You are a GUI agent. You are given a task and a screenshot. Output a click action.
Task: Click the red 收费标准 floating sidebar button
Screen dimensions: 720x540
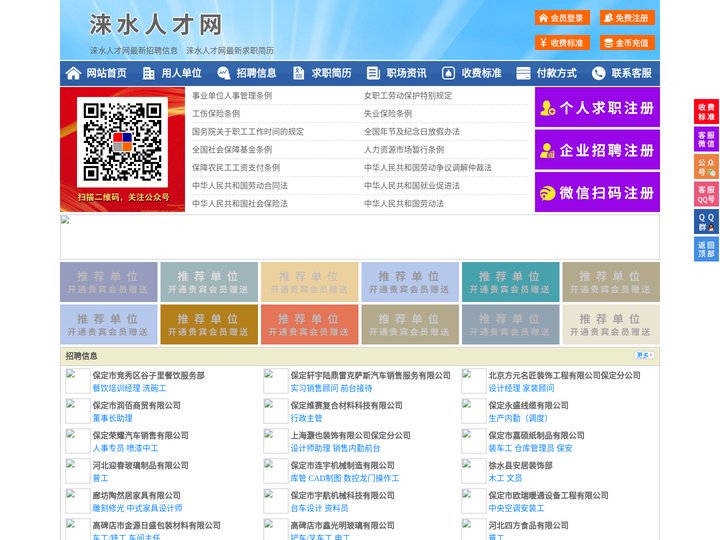(x=706, y=112)
